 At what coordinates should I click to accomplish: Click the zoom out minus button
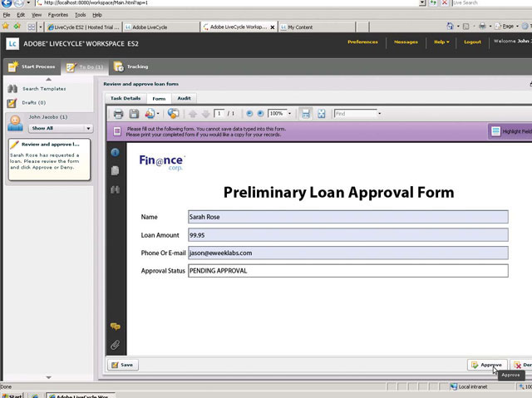pyautogui.click(x=249, y=114)
